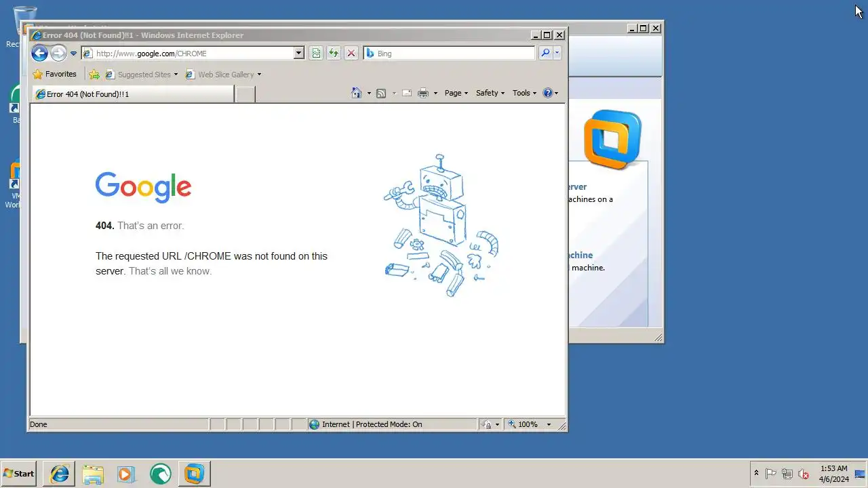Expand the address bar autocomplete dropdown
The width and height of the screenshot is (868, 488).
click(299, 53)
